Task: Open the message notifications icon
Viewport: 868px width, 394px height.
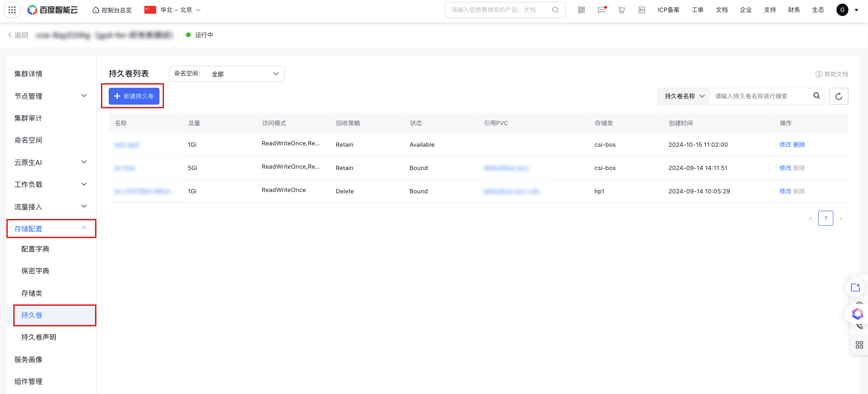Action: coord(602,10)
